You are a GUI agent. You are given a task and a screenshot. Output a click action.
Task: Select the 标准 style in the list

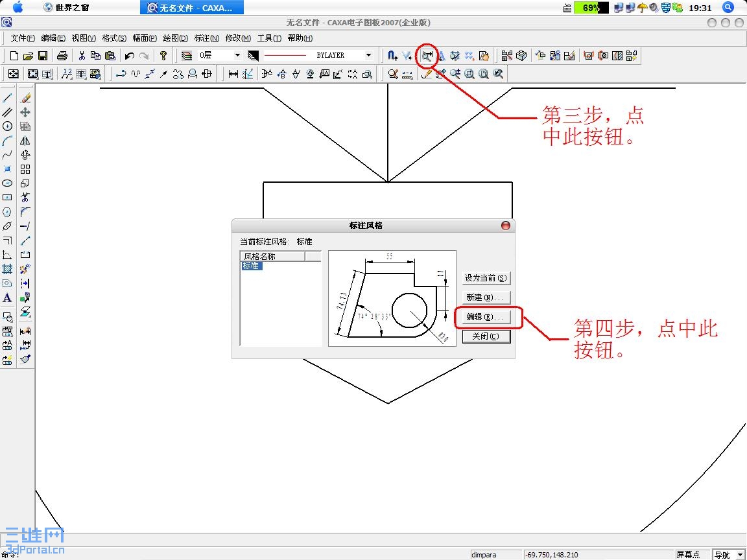click(x=252, y=266)
